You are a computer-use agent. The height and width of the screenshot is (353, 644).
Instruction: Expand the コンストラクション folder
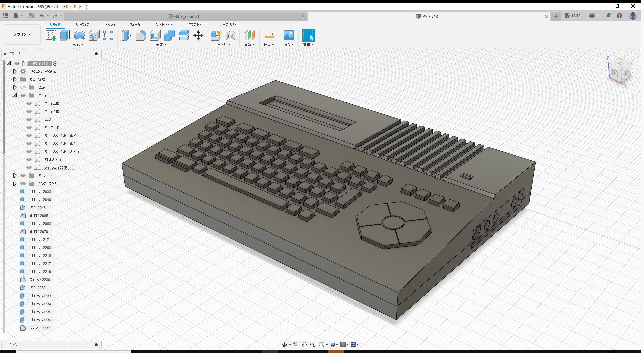(15, 184)
